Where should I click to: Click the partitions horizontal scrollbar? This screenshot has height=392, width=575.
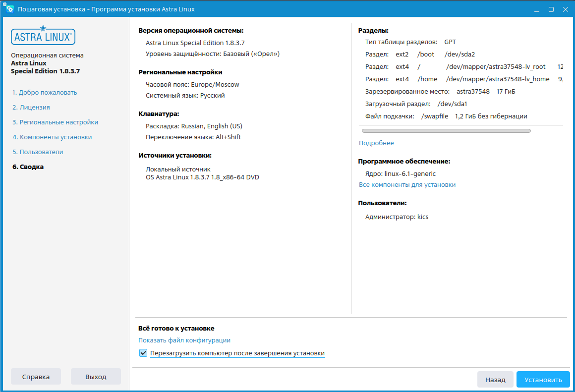(x=446, y=131)
